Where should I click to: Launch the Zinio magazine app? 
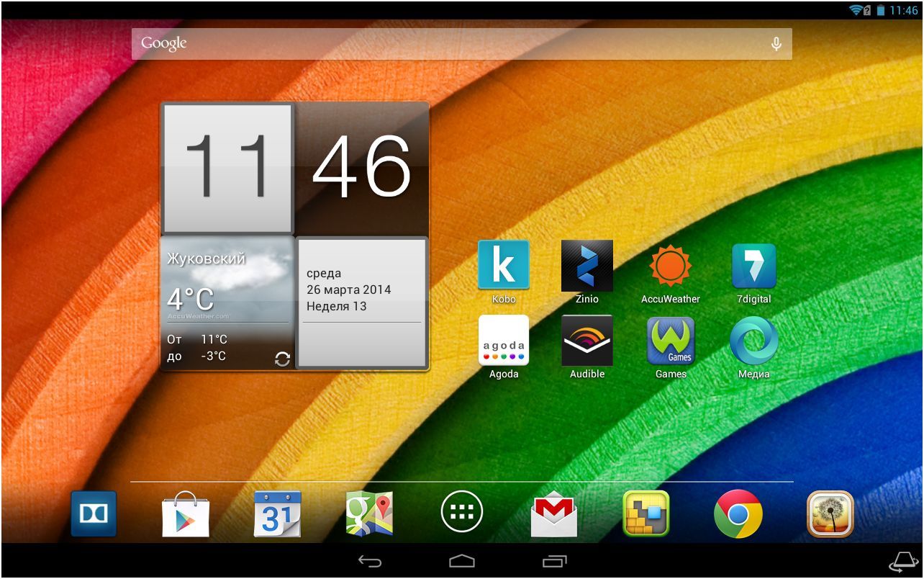[586, 264]
